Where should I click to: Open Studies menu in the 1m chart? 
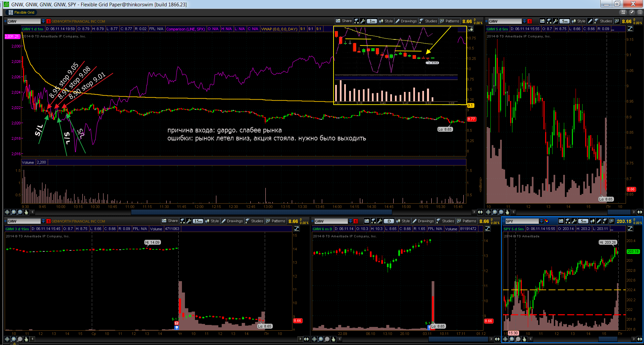[x=428, y=21]
